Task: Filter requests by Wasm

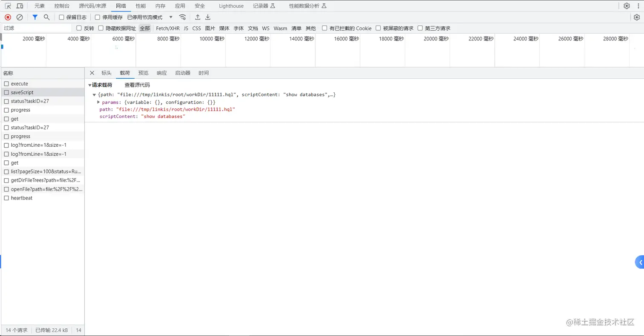Action: coord(280,28)
